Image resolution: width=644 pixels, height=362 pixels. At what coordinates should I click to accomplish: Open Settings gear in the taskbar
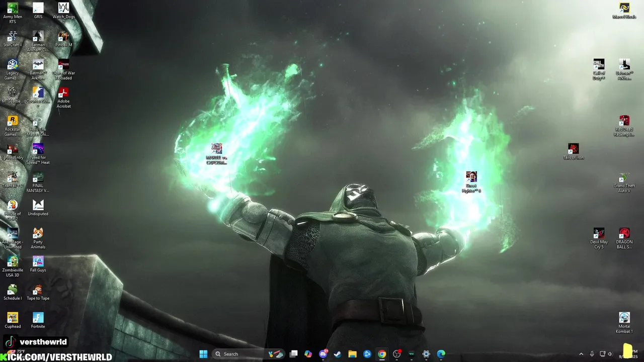(x=426, y=354)
